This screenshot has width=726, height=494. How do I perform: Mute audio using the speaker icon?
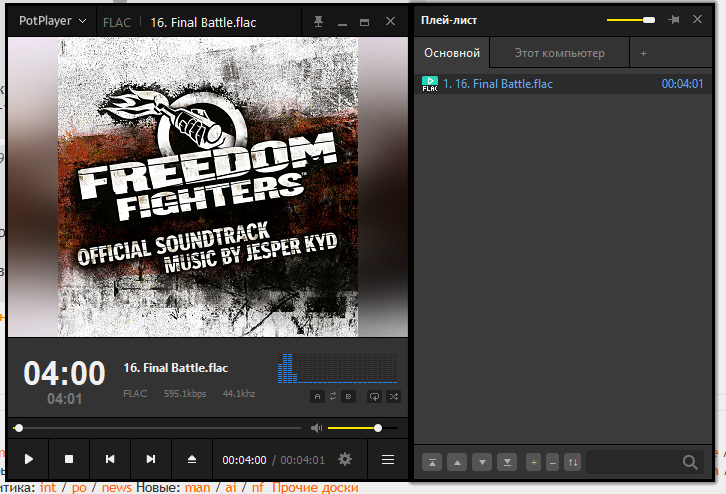(x=317, y=428)
